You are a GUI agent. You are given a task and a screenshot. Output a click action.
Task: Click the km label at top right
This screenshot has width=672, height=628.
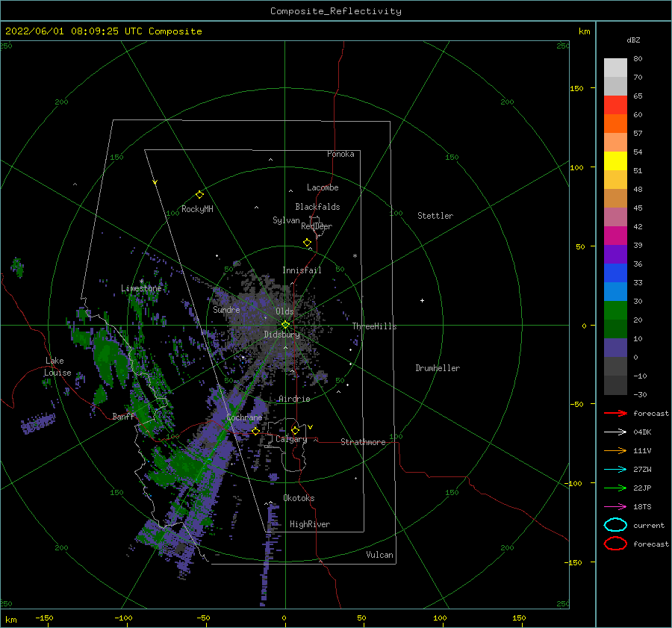click(584, 31)
